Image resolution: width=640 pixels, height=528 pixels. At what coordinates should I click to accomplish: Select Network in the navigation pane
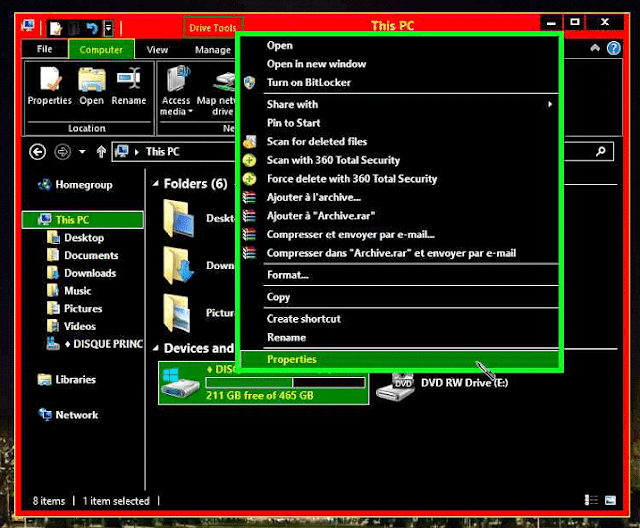[68, 415]
